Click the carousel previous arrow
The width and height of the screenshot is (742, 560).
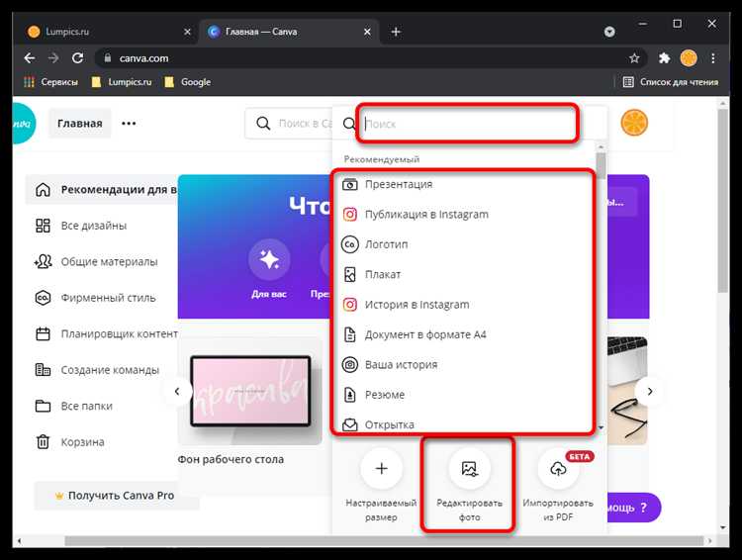(177, 392)
